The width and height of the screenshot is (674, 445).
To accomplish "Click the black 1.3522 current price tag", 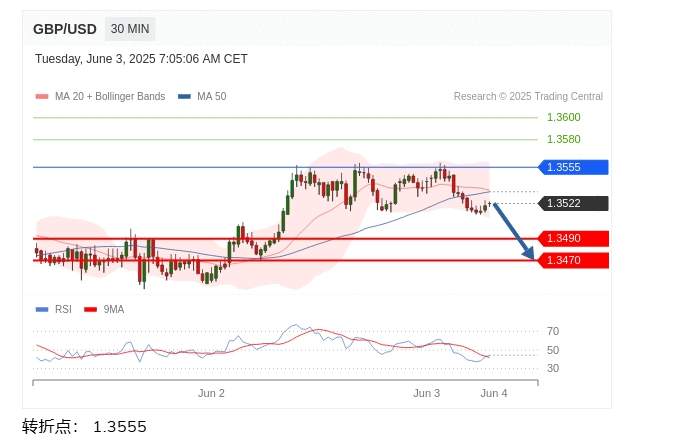I will [x=573, y=203].
